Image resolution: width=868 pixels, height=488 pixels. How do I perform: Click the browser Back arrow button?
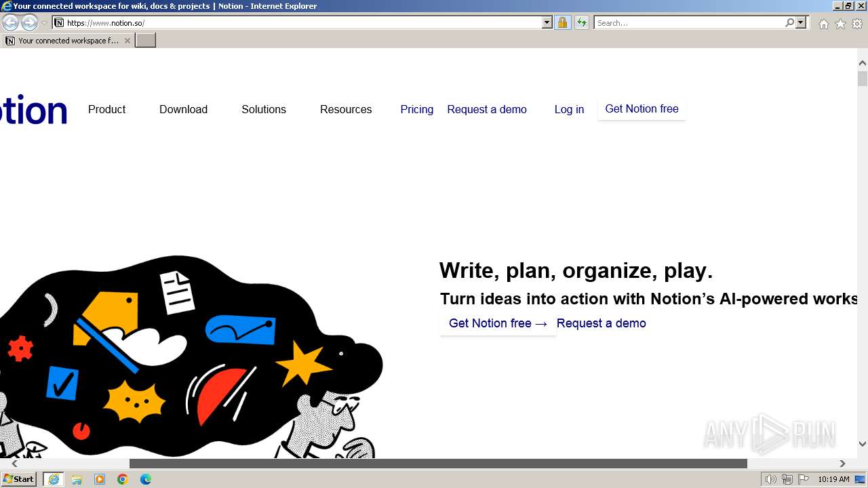[x=10, y=22]
